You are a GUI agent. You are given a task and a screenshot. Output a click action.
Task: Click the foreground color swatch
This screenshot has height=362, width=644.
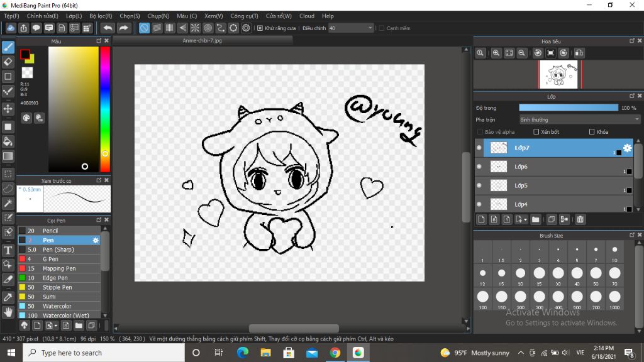tap(25, 54)
